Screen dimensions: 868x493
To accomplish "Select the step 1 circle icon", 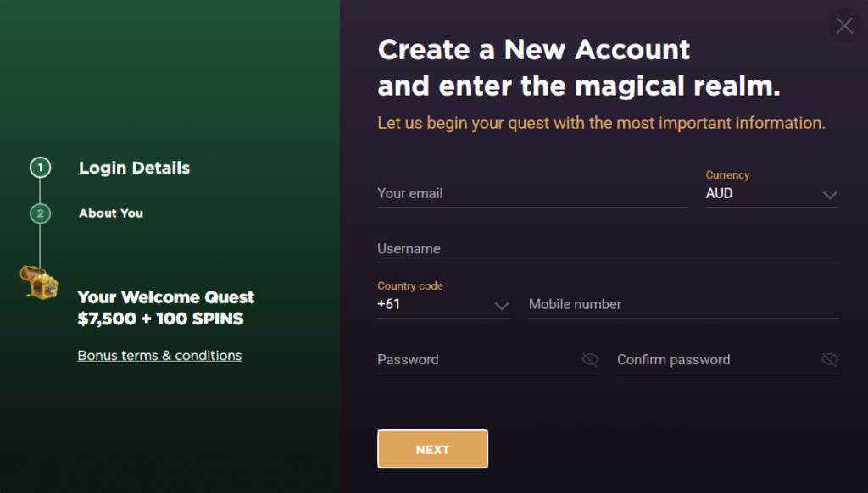I will [40, 168].
